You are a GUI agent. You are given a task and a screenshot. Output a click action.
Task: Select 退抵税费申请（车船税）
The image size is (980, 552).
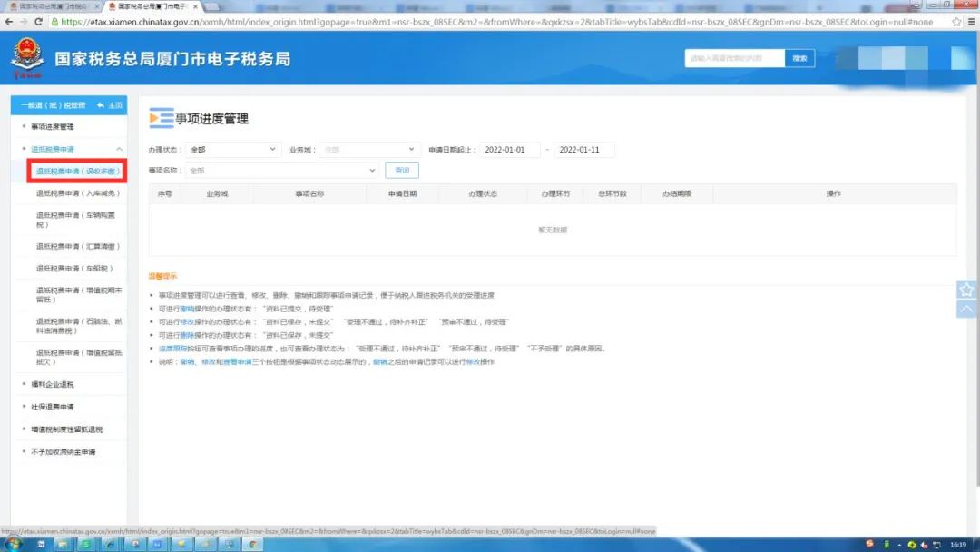click(74, 268)
